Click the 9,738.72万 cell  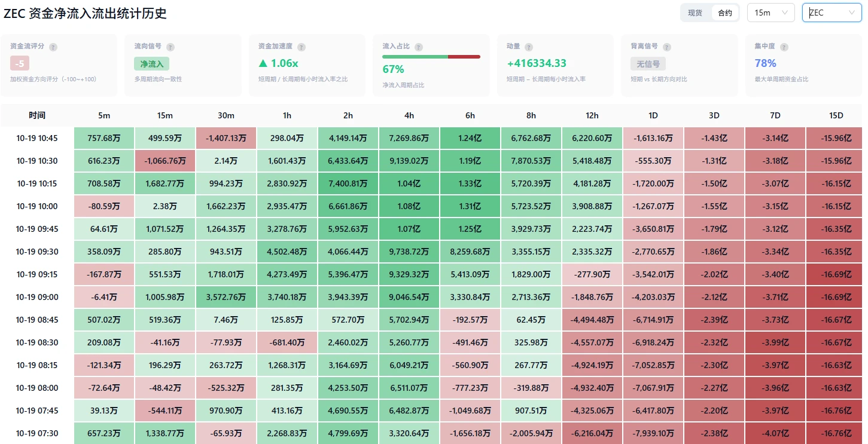pos(409,252)
